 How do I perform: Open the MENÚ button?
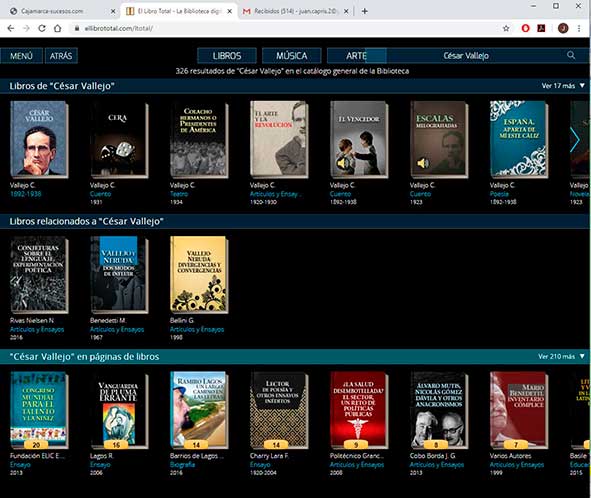coord(21,56)
